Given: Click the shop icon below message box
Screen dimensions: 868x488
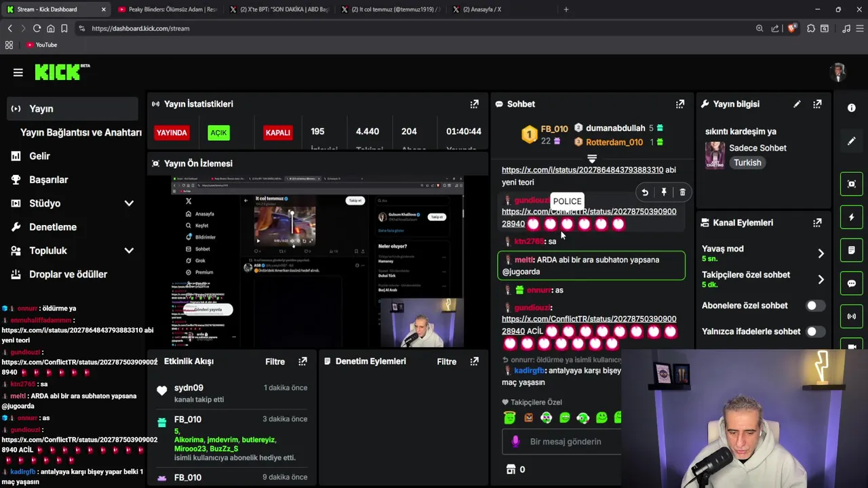Looking at the screenshot, I should tap(511, 469).
